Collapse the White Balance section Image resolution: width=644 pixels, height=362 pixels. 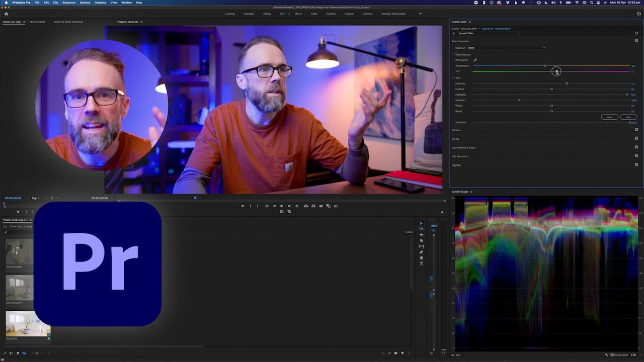point(453,54)
